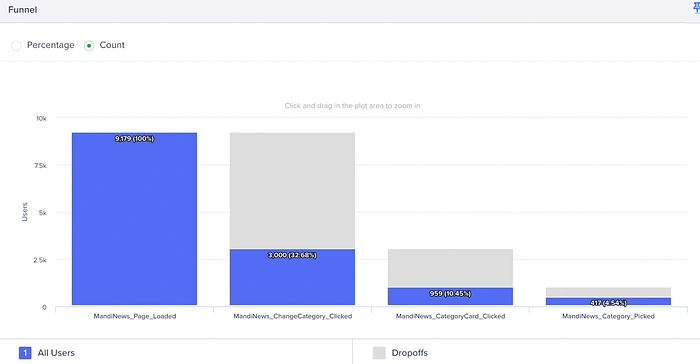
Task: Click the pin icon in Funnel header
Action: (x=696, y=8)
